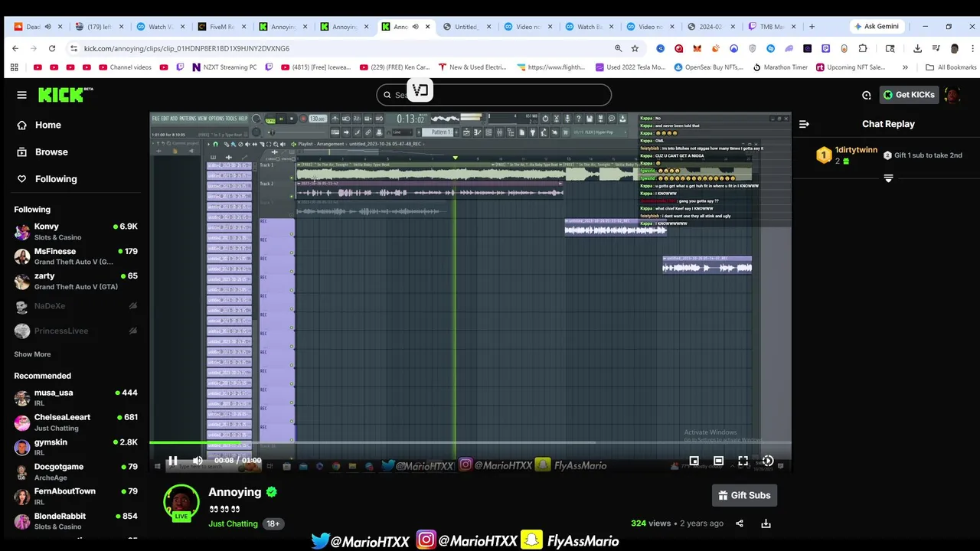Download the clip

click(766, 523)
